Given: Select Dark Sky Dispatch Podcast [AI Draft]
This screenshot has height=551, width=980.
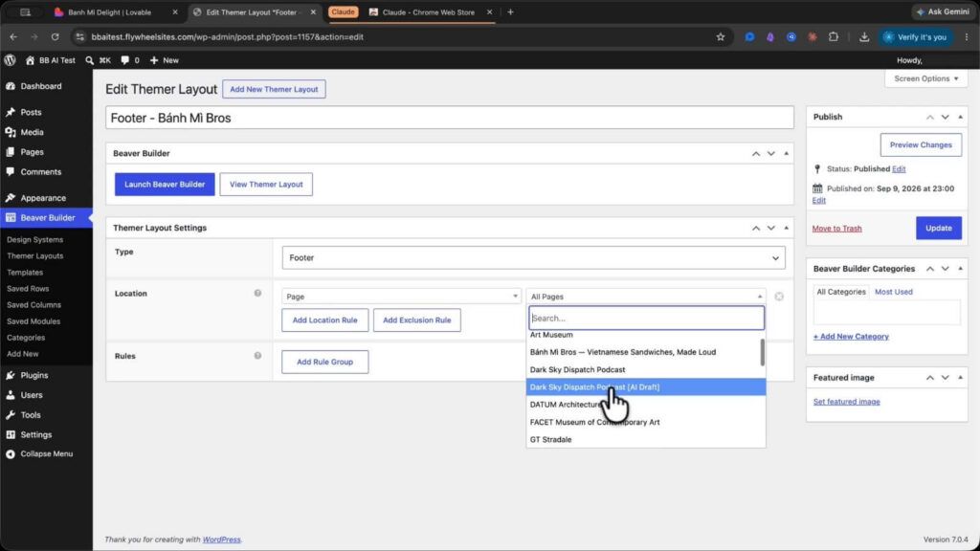Looking at the screenshot, I should pos(646,387).
